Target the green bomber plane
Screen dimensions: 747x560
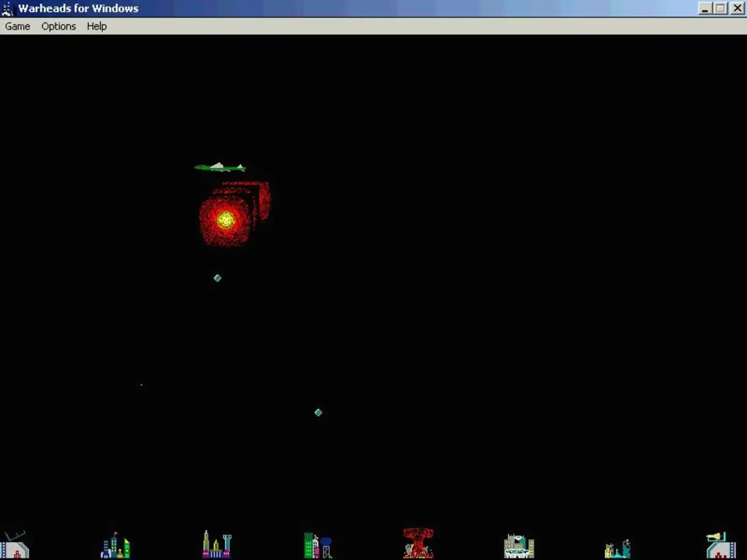[x=220, y=167]
